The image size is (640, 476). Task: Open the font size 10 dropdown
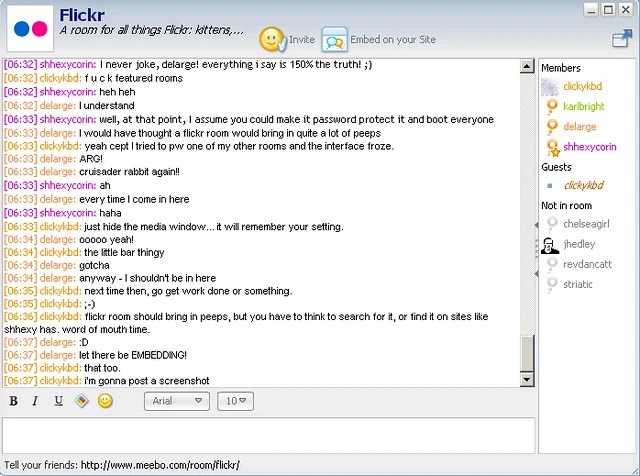(x=236, y=401)
